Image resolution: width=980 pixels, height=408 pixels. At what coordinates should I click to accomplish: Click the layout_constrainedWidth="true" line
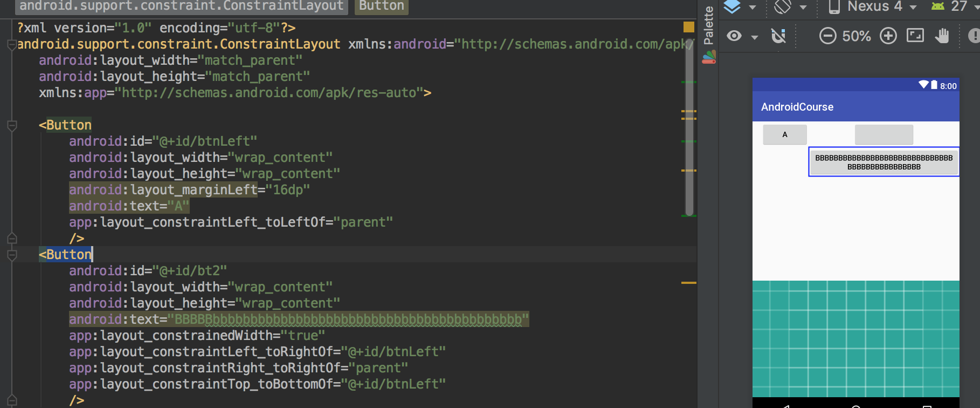point(197,336)
